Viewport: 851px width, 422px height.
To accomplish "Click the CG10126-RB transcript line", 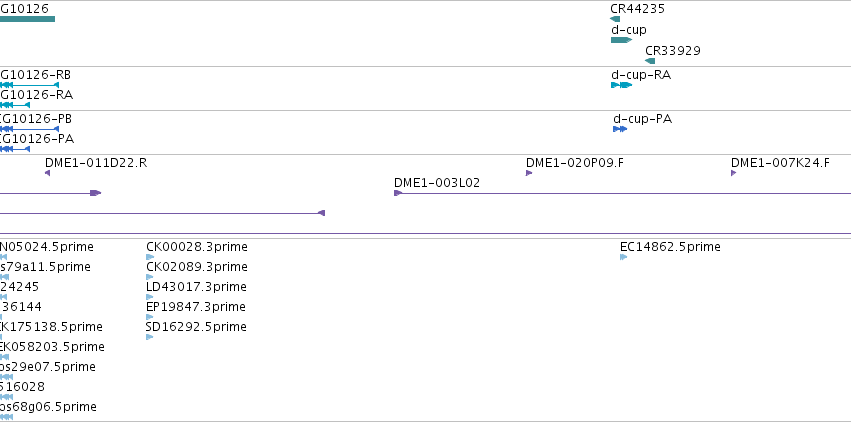I will [29, 85].
